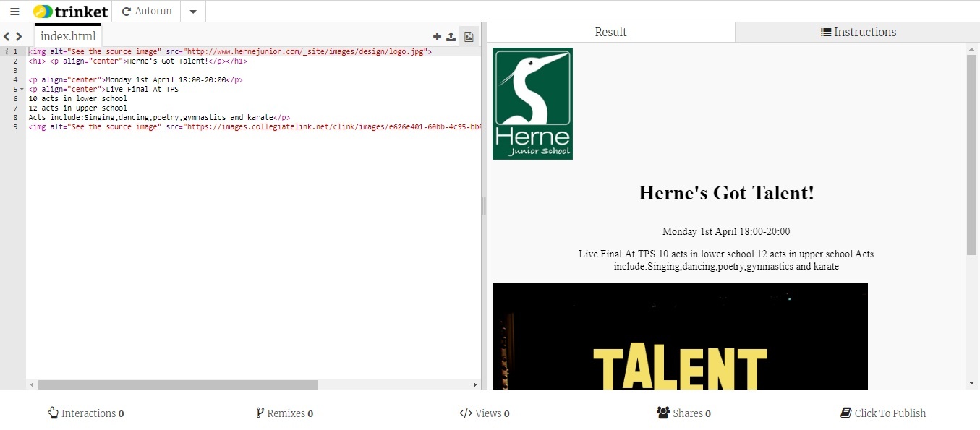
Task: Click result pane scroll down arrow
Action: [971, 383]
